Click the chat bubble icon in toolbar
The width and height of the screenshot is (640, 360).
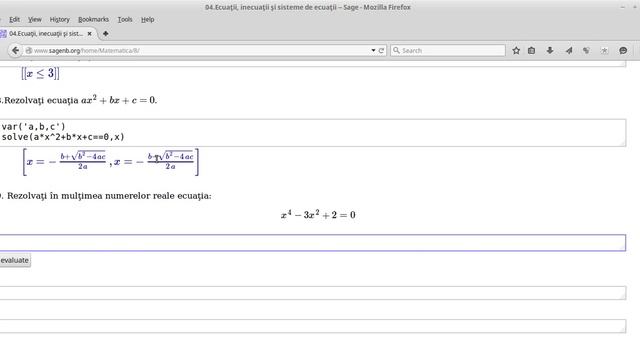point(623,51)
